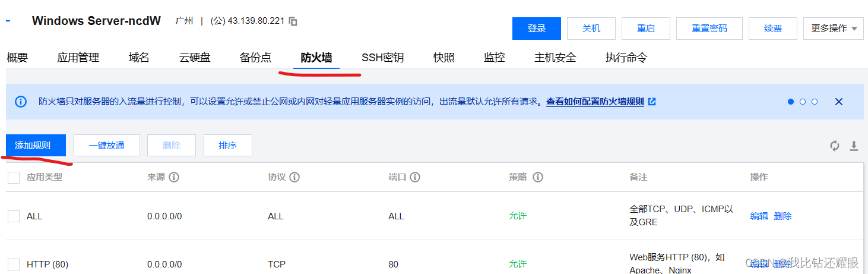Check the ALL rule row checkbox
This screenshot has width=868, height=274.
click(14, 216)
